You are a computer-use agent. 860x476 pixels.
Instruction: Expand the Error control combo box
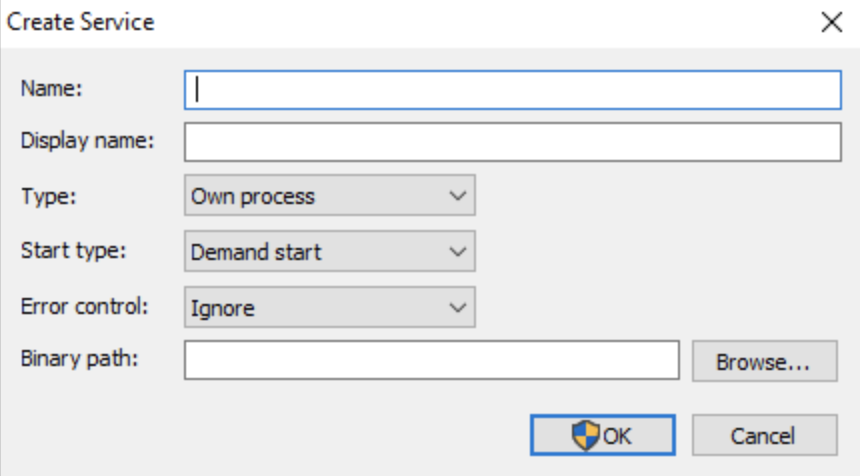pyautogui.click(x=329, y=308)
